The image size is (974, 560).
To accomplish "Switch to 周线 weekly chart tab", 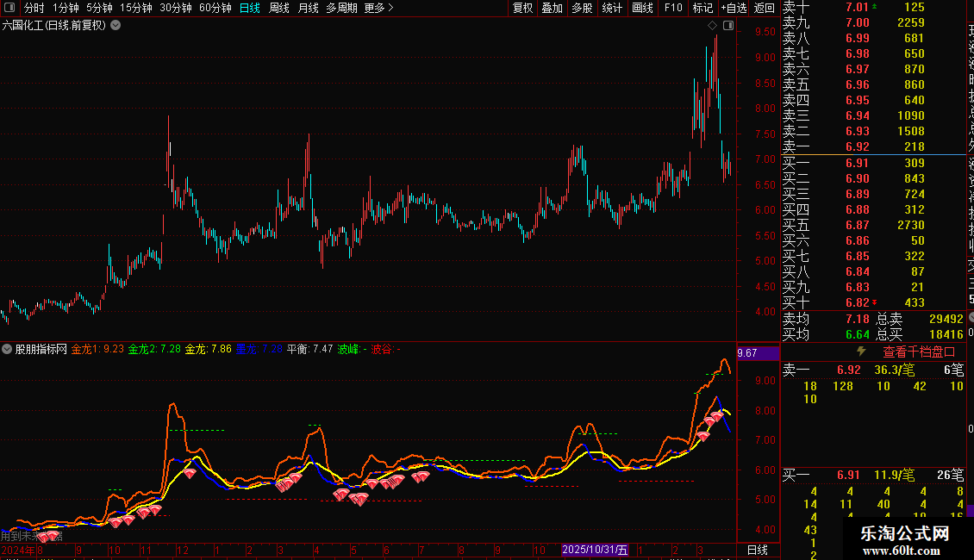I will point(279,8).
